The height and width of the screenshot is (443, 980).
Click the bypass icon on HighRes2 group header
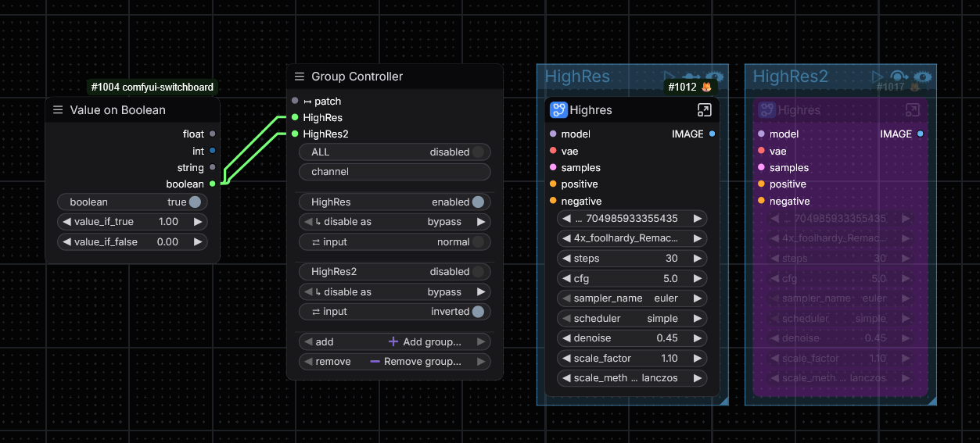click(899, 77)
